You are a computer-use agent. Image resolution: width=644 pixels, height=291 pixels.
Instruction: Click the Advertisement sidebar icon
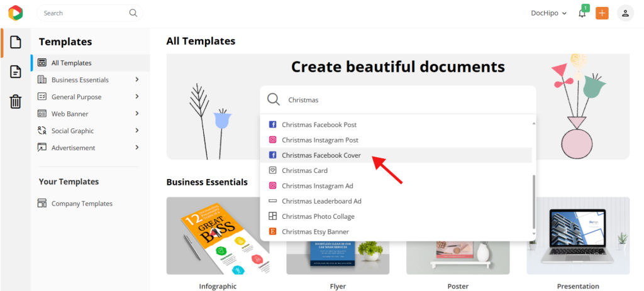point(42,147)
